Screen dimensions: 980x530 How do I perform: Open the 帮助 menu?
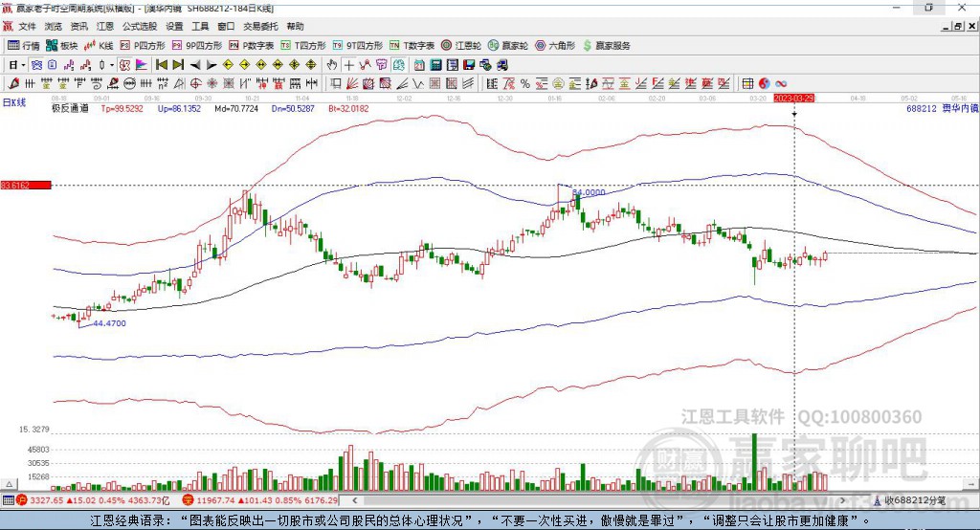tap(295, 26)
